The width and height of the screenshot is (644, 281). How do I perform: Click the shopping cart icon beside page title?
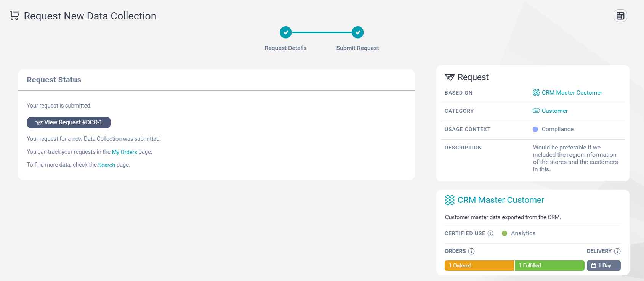14,16
